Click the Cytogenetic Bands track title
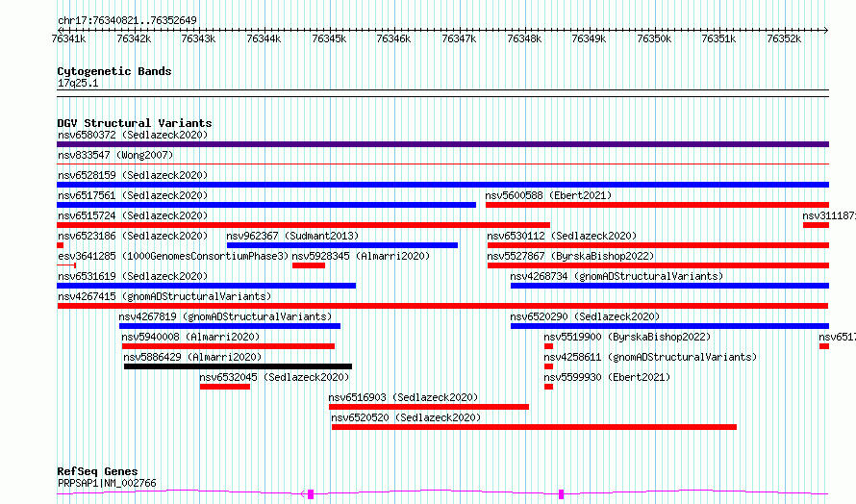The height and width of the screenshot is (504, 856). 114,71
